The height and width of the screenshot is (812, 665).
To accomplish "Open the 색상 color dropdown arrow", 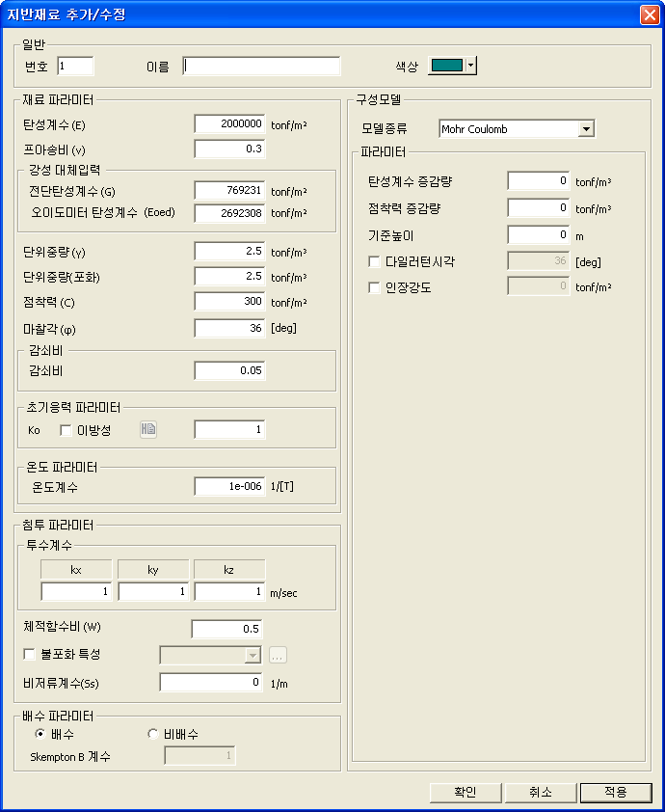I will click(x=470, y=66).
